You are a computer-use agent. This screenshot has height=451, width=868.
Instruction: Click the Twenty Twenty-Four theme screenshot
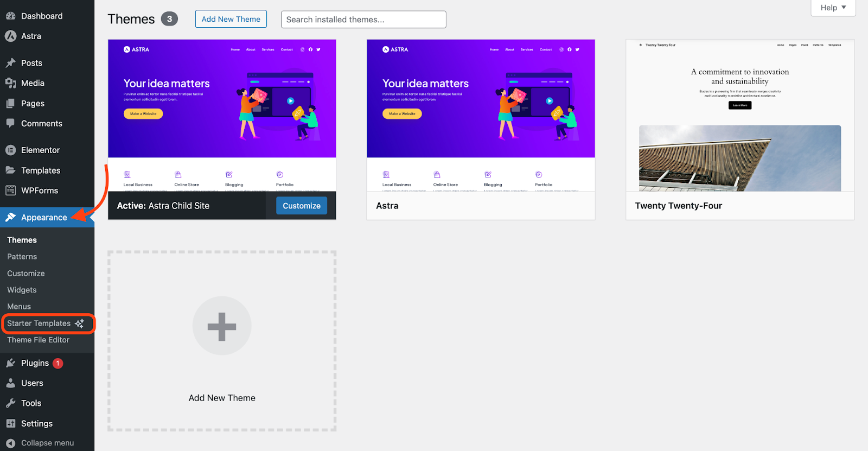[740, 115]
